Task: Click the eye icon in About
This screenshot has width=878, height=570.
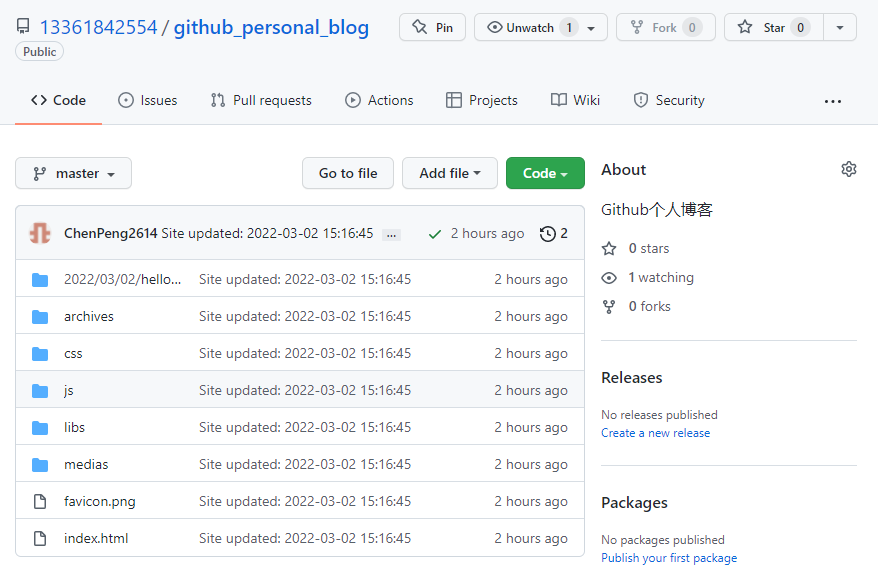Action: (x=609, y=278)
